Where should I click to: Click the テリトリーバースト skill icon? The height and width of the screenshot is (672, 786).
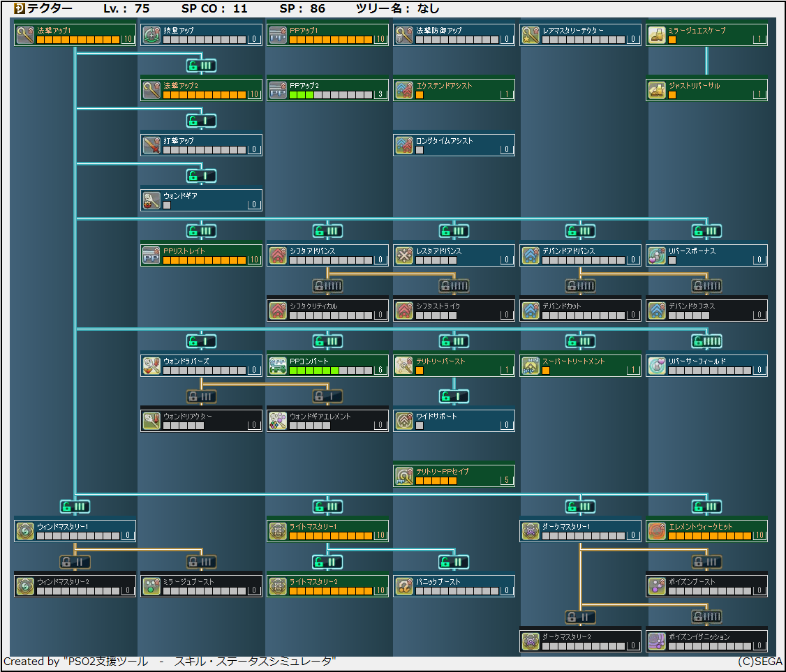coord(404,366)
